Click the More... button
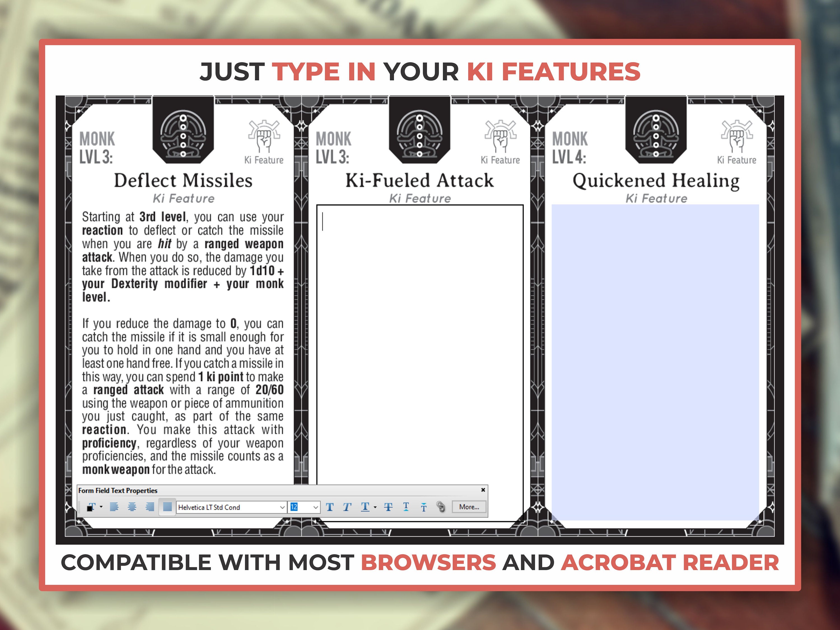 point(469,507)
